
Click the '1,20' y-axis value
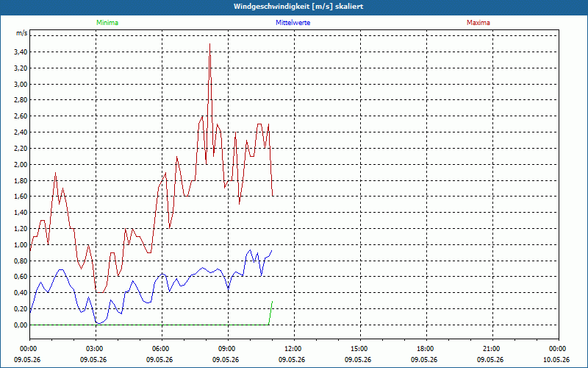pos(21,229)
